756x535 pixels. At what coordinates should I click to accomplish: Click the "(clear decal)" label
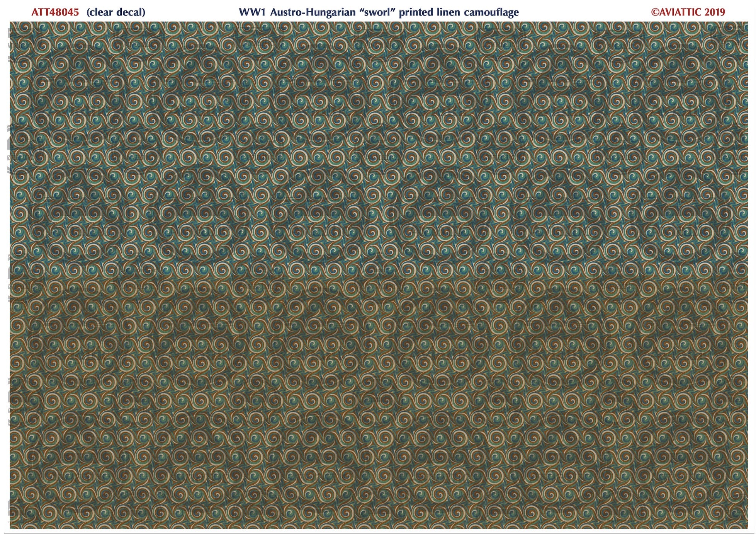[116, 12]
